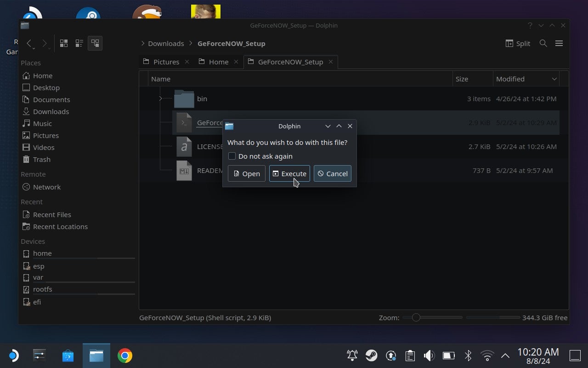
Task: Execute the GeForceNOW_Setup script
Action: tap(289, 173)
